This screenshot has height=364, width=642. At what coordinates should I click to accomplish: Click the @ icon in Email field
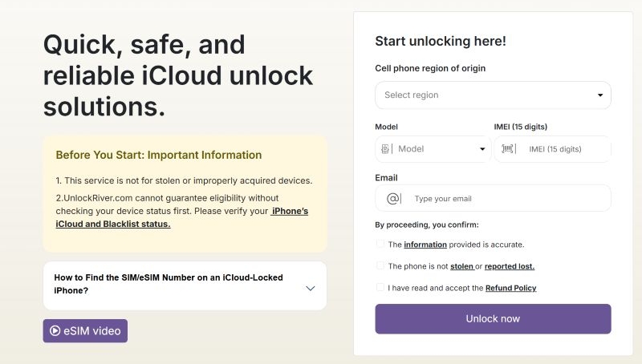point(393,198)
